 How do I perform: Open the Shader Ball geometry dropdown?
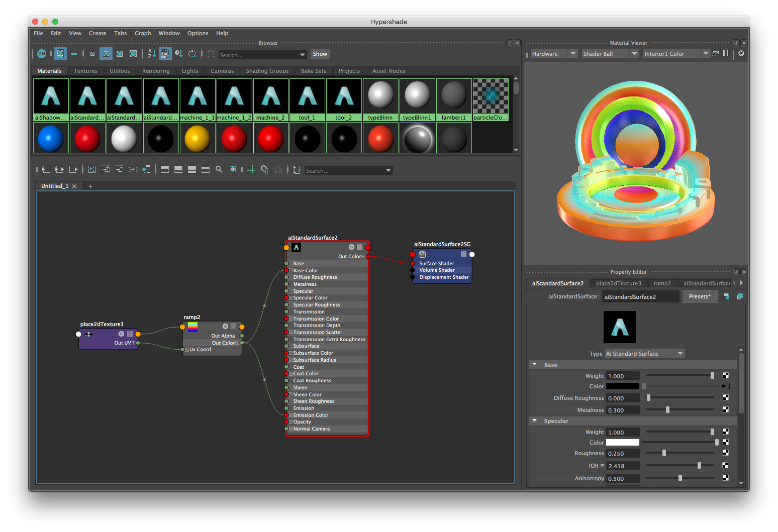pyautogui.click(x=610, y=54)
